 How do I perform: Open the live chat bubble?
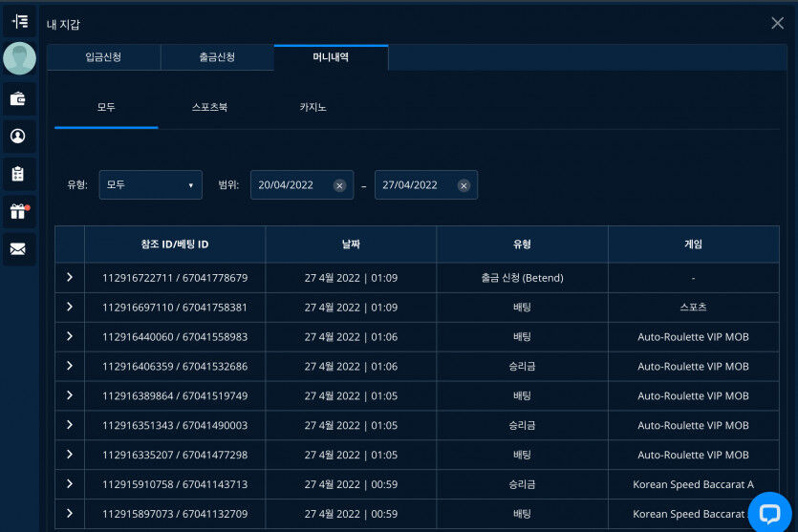(x=769, y=513)
